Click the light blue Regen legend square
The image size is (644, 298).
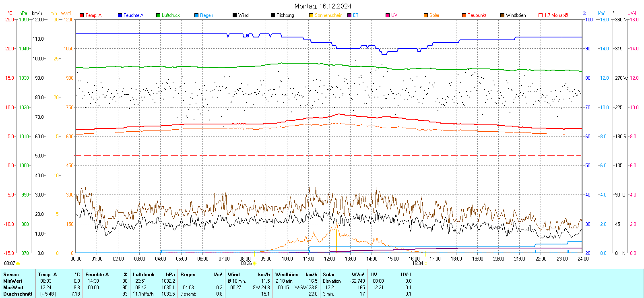pyautogui.click(x=196, y=15)
